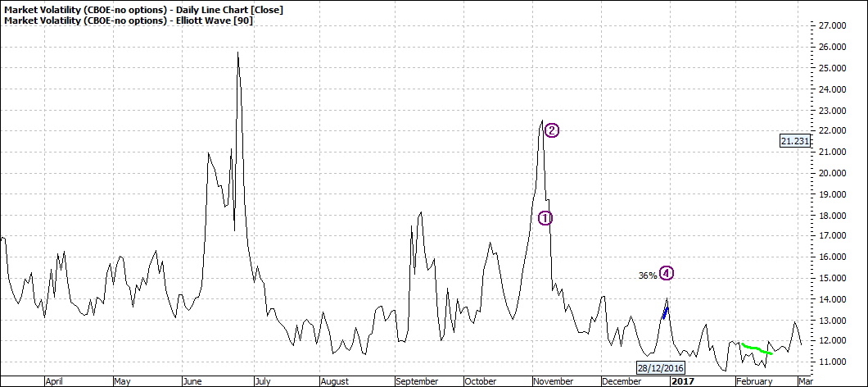Viewport: 868px width, 387px height.
Task: Click the 28/12/2016 date cursor label
Action: (x=660, y=368)
